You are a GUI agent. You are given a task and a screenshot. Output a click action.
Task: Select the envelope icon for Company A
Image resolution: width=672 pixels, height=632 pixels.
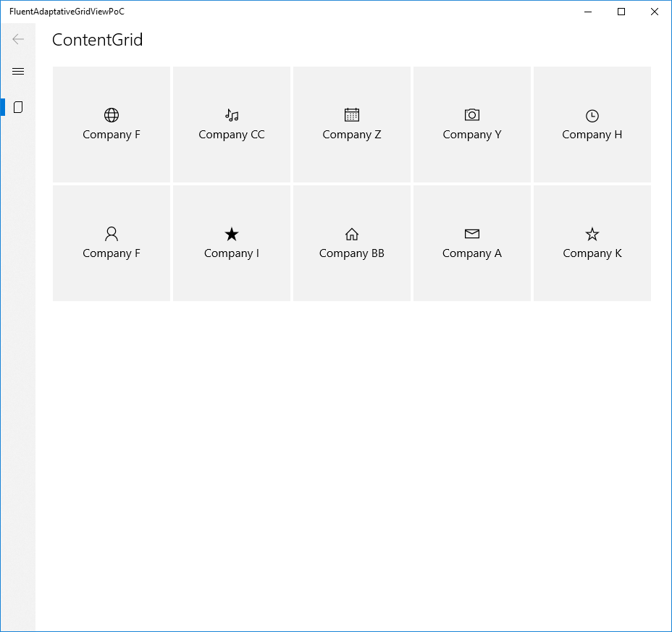pyautogui.click(x=471, y=233)
